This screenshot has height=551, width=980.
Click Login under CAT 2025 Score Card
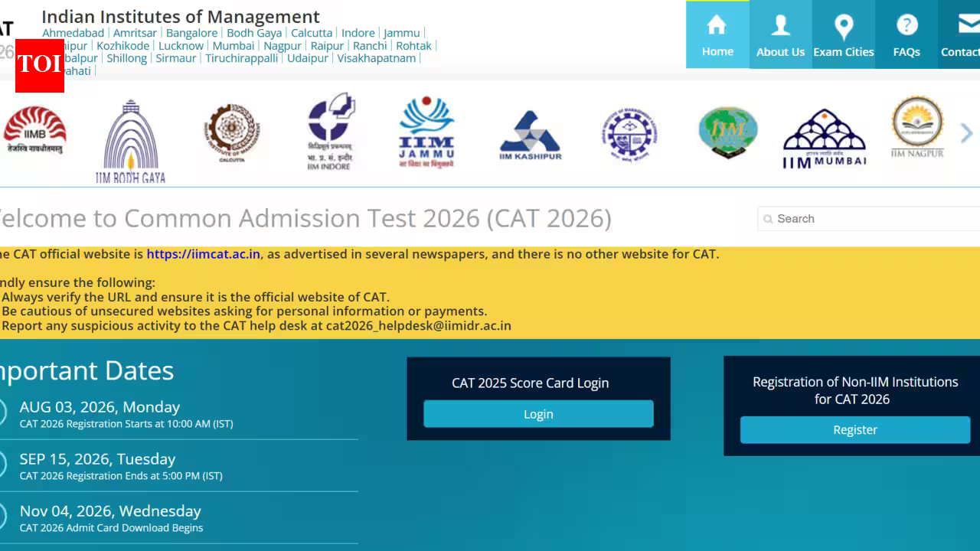point(538,414)
